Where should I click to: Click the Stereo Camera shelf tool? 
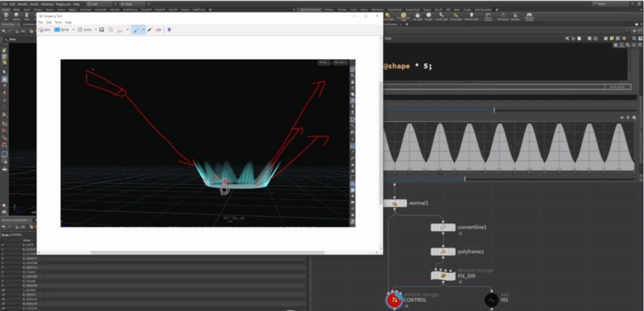click(x=488, y=17)
